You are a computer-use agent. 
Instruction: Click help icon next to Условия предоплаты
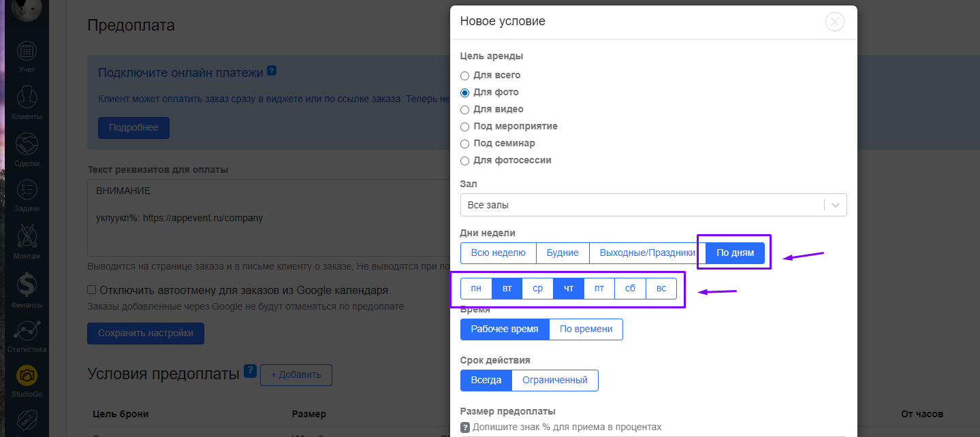pos(250,372)
